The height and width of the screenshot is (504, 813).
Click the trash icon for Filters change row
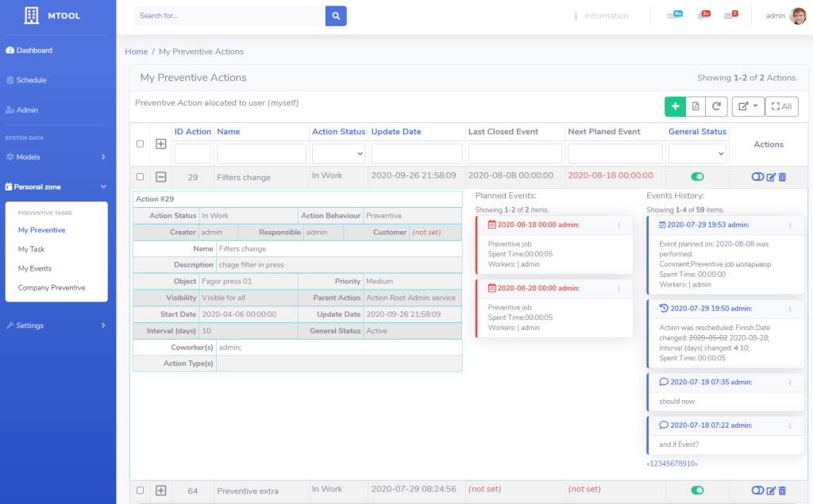tap(782, 177)
